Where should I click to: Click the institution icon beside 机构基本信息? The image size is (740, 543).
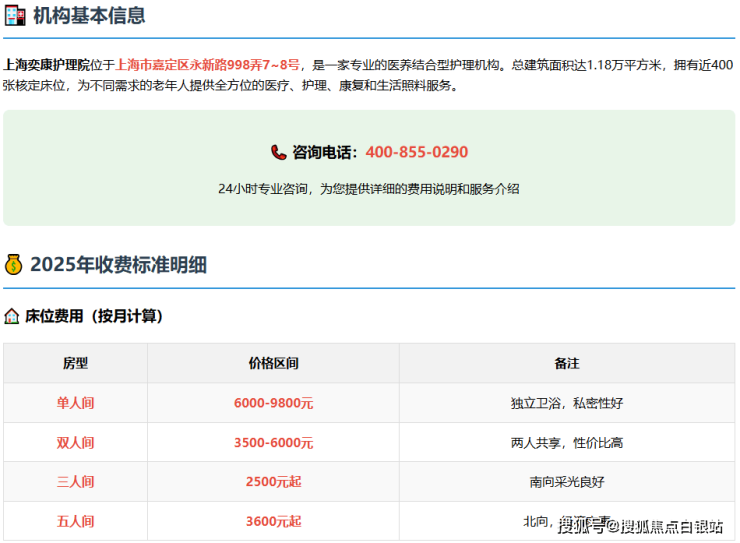click(15, 16)
